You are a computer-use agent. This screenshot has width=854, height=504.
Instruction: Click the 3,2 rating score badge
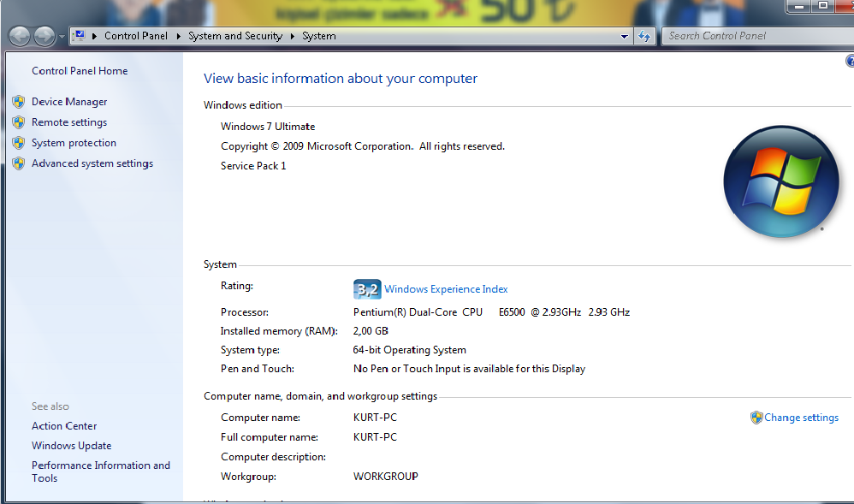pyautogui.click(x=367, y=289)
